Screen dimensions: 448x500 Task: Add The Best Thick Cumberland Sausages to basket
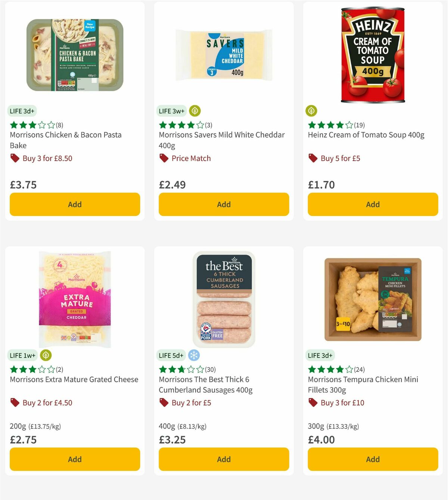point(223,459)
